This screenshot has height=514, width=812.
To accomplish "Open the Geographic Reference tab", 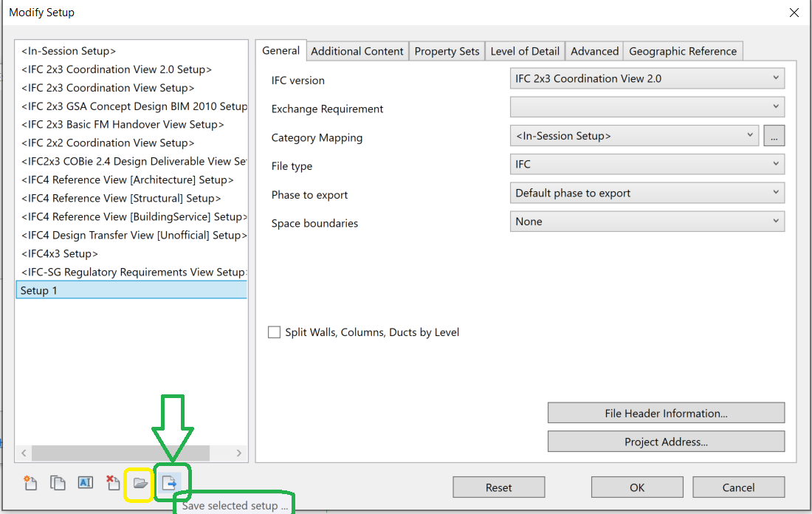I will point(682,50).
